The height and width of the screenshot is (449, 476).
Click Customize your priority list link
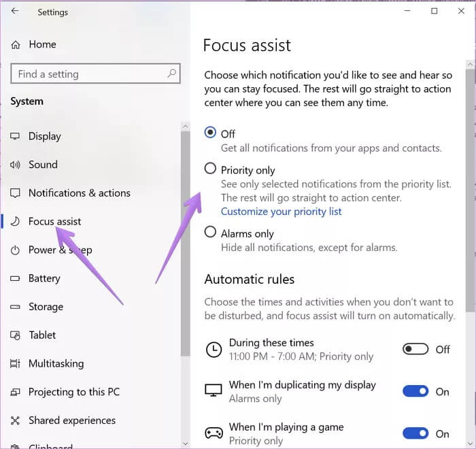tap(281, 212)
